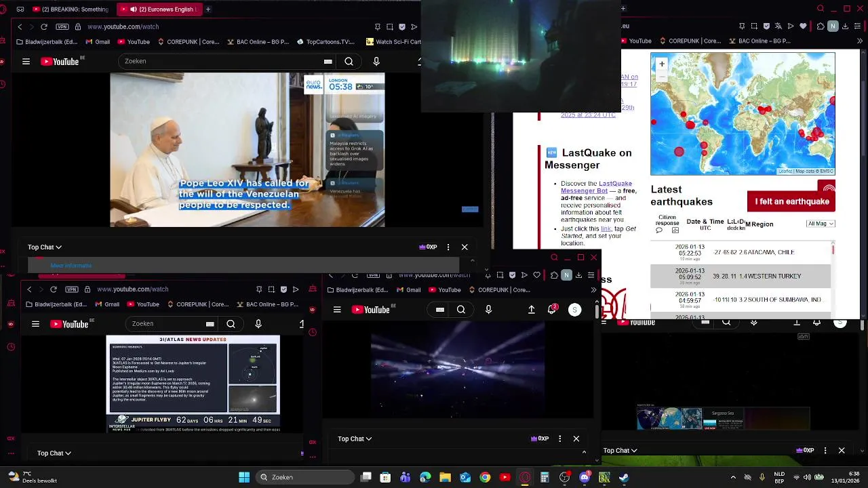Screen dimensions: 868x488
Task: Open COREPUNK bookmark in 3I/ATLAS window
Action: pos(197,304)
